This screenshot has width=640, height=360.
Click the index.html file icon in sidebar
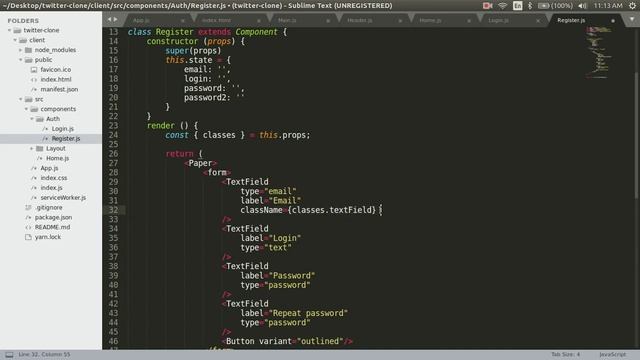(x=34, y=80)
